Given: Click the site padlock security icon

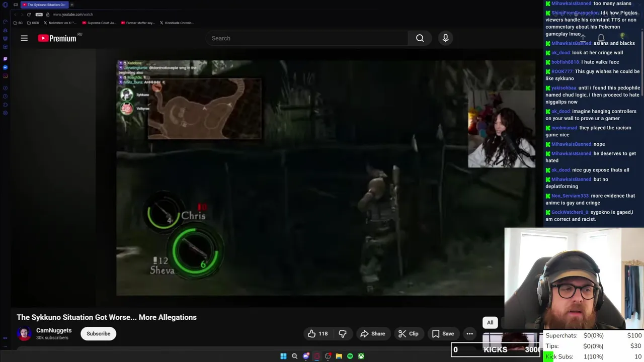Looking at the screenshot, I should [x=48, y=15].
